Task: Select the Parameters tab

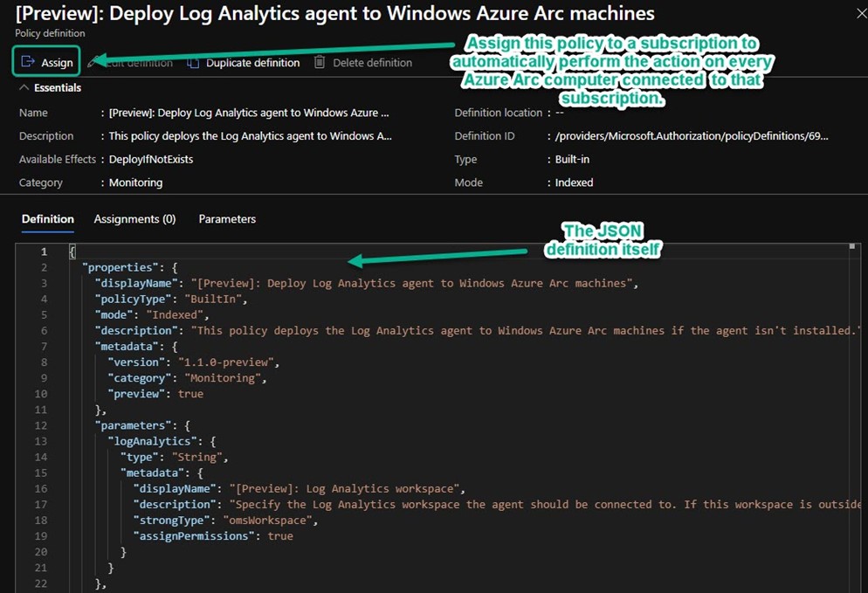Action: 227,219
